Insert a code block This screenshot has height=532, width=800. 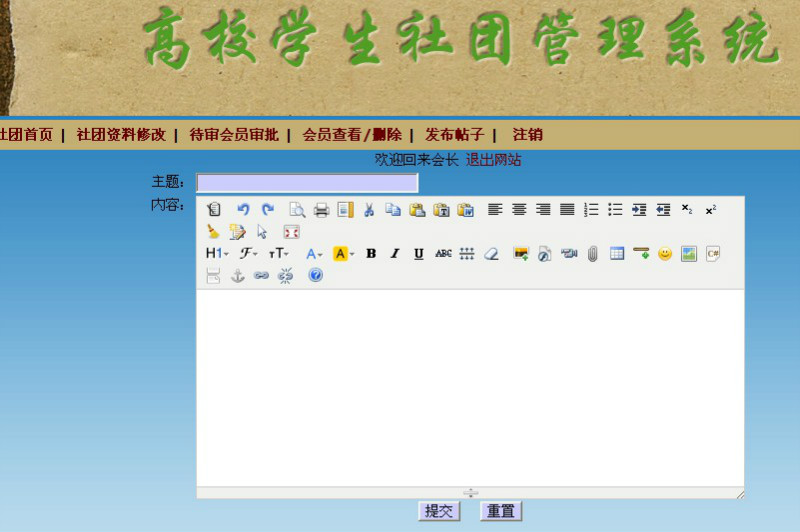[713, 254]
